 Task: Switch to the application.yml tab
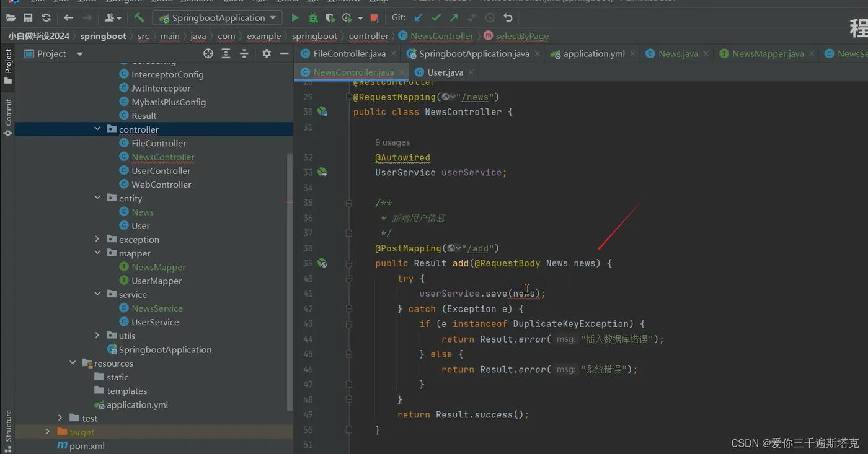point(593,54)
